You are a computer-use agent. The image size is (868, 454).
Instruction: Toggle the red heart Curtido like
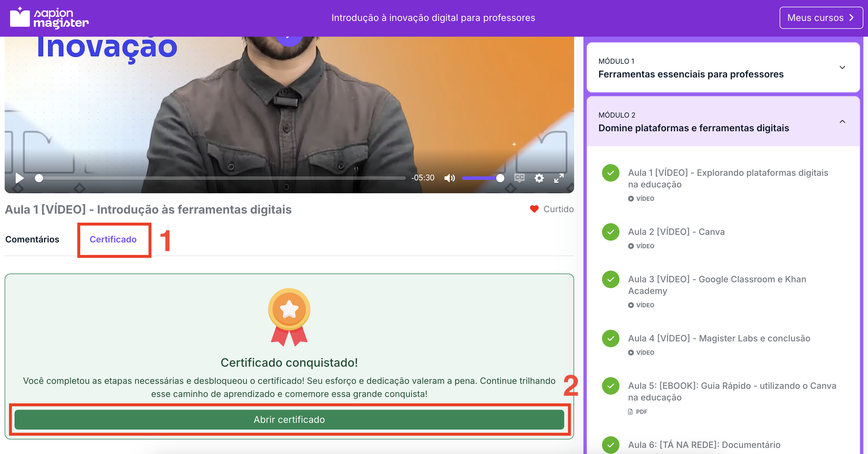(x=534, y=209)
